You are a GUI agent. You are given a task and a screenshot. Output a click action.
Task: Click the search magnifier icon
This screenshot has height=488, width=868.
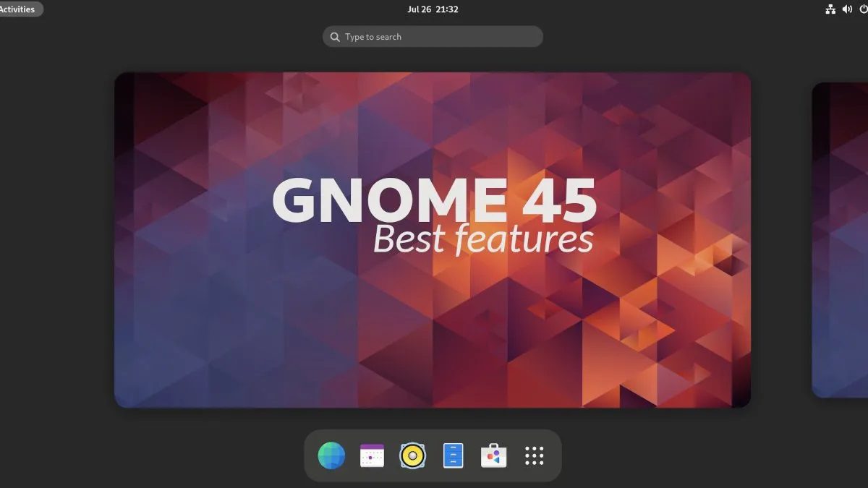click(335, 37)
